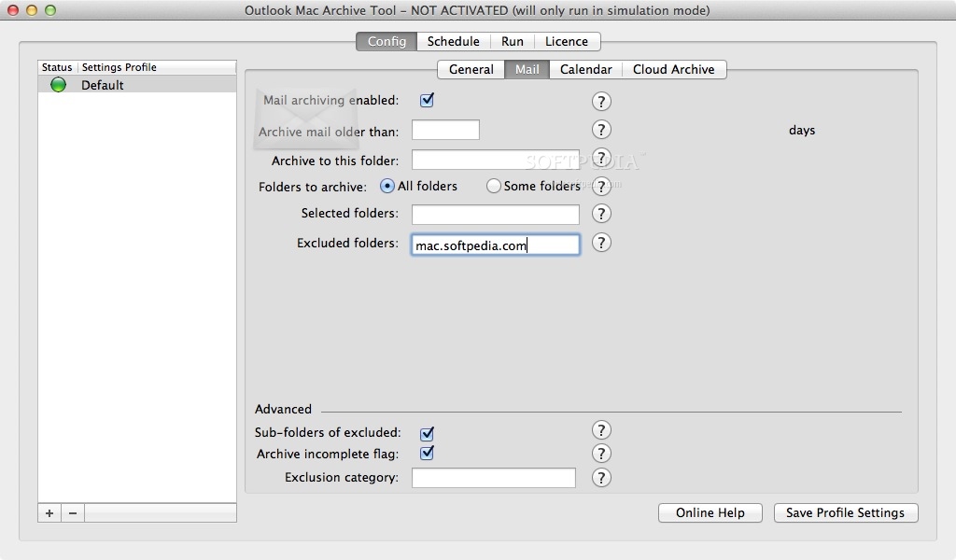Screen dimensions: 956x560
Task: Open the Mail settings sub-tab
Action: (527, 69)
